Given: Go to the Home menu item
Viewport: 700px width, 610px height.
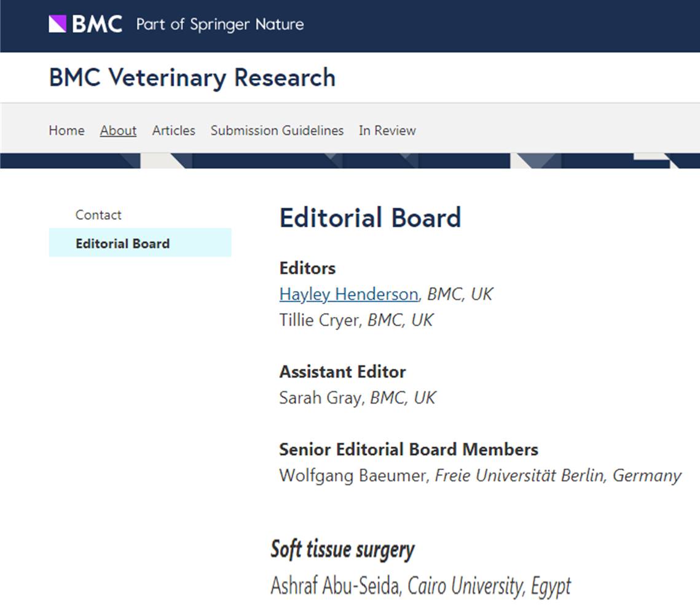Looking at the screenshot, I should [x=66, y=130].
